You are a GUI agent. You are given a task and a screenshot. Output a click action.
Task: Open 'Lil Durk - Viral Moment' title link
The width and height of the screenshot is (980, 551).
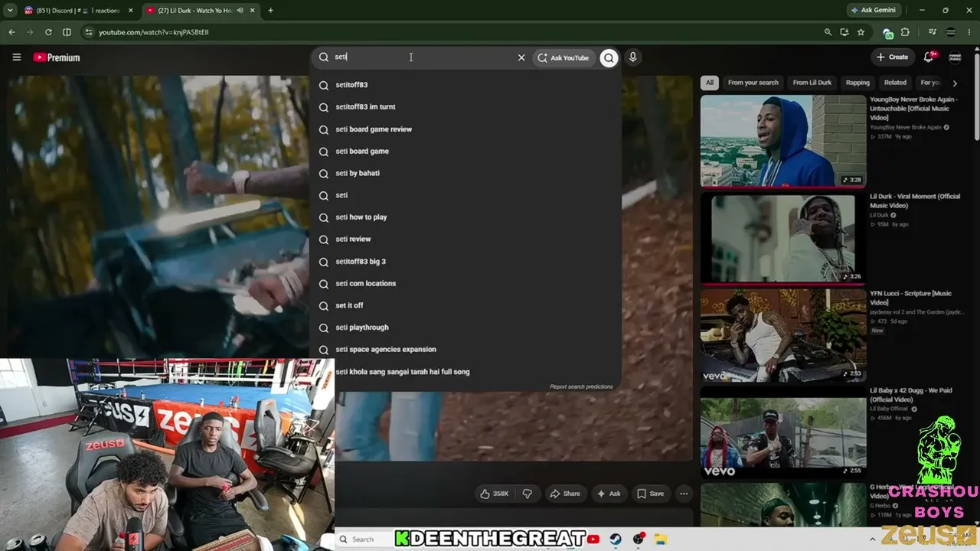click(x=915, y=201)
